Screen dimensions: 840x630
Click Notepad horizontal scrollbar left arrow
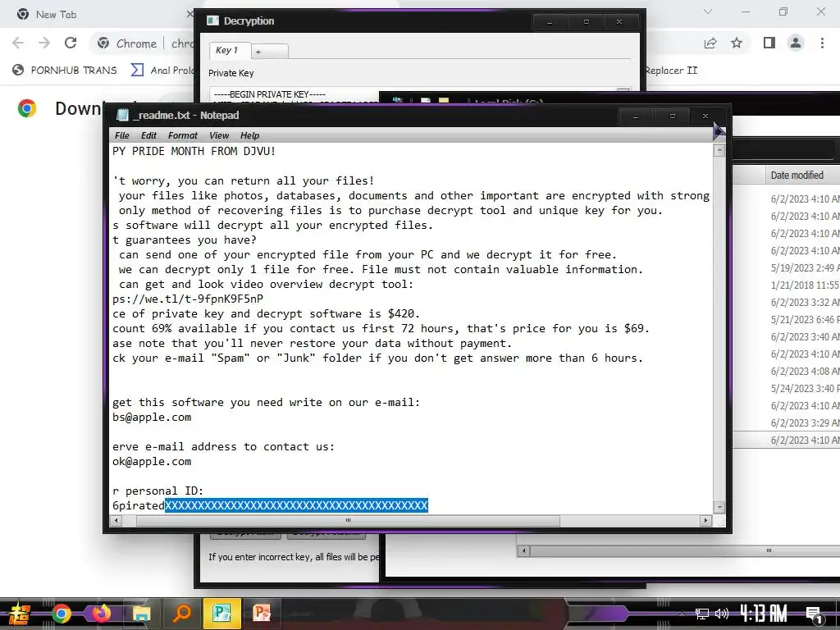click(116, 520)
